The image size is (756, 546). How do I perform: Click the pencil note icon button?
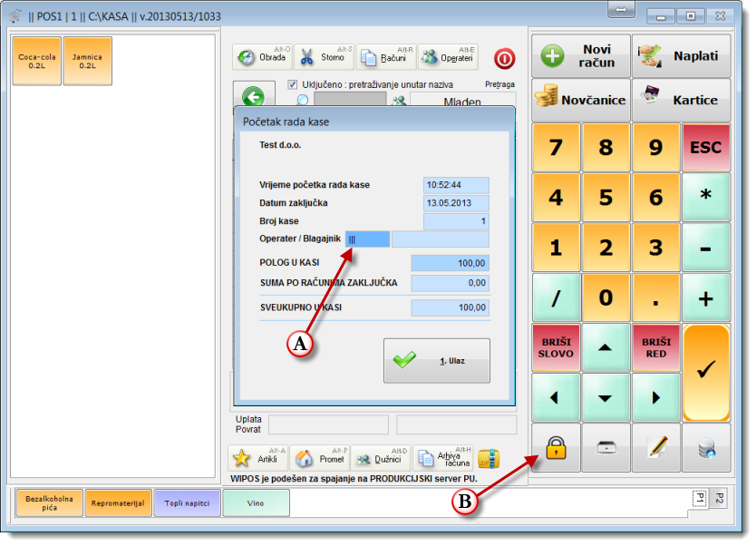656,447
